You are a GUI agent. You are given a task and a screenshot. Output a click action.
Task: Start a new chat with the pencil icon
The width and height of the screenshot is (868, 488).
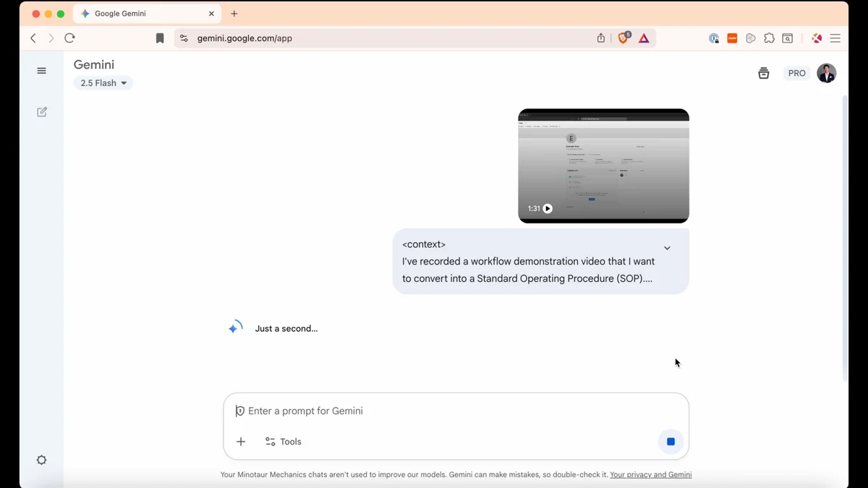[42, 112]
